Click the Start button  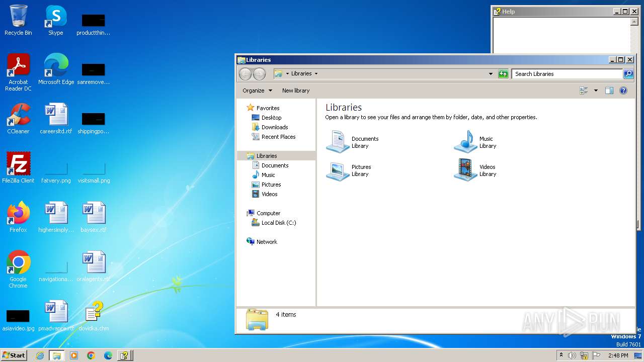pos(14,355)
